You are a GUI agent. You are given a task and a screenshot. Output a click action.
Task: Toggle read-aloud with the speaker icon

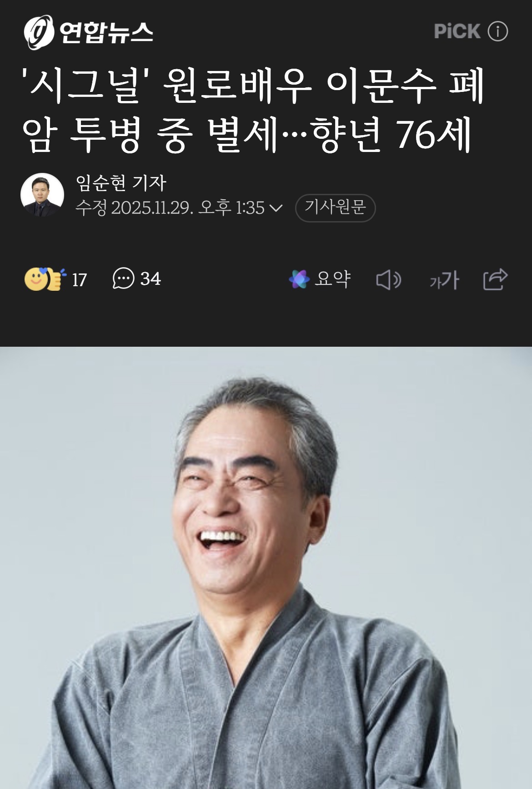[389, 279]
